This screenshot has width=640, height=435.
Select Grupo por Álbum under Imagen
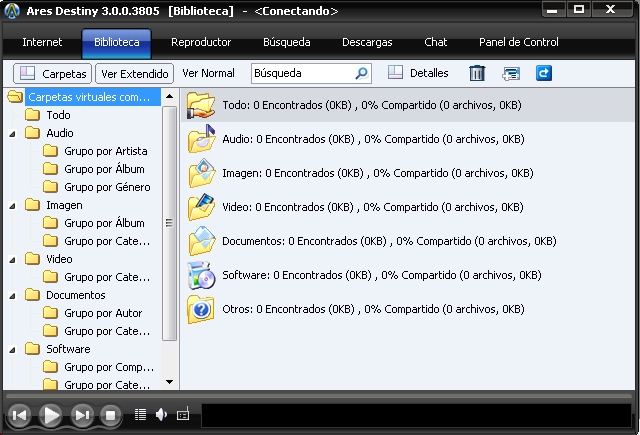(x=104, y=223)
